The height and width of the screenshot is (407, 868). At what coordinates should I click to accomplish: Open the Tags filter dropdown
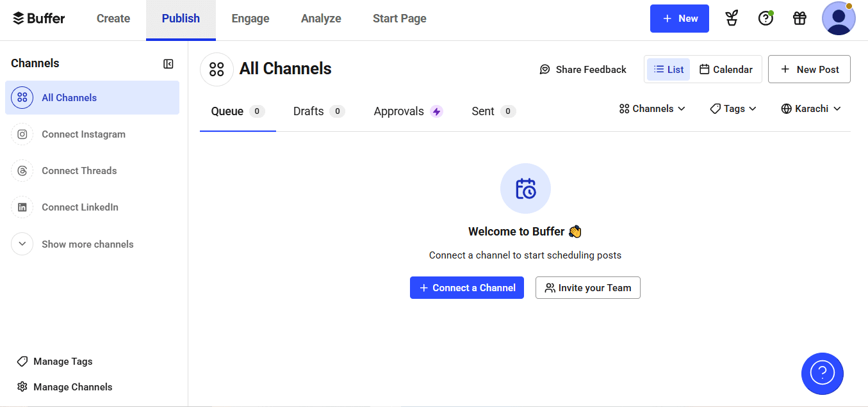coord(733,109)
